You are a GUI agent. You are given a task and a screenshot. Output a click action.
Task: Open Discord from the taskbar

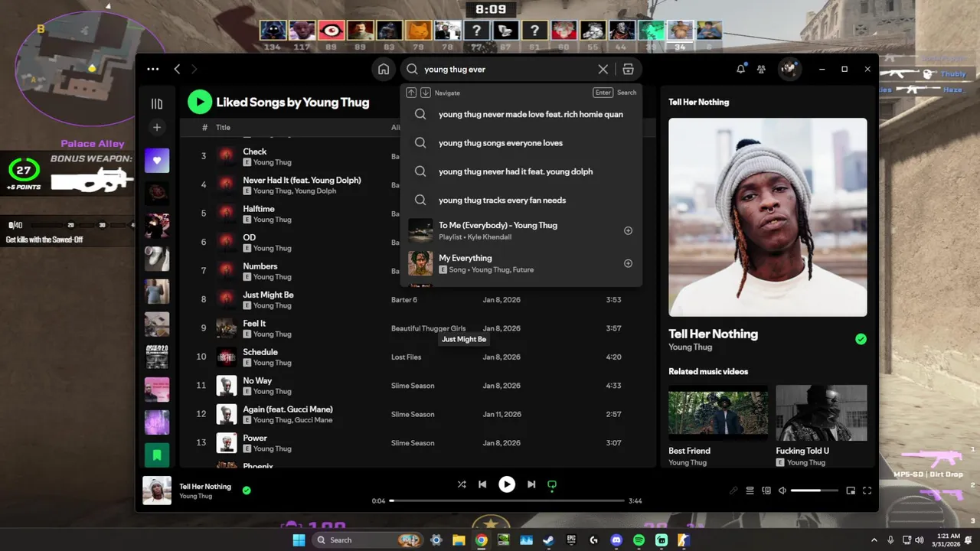(x=616, y=540)
